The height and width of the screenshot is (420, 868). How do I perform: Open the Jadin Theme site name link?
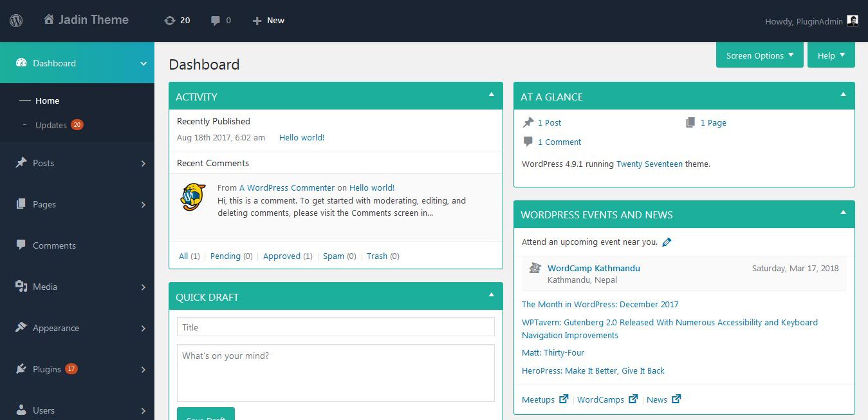click(x=93, y=20)
